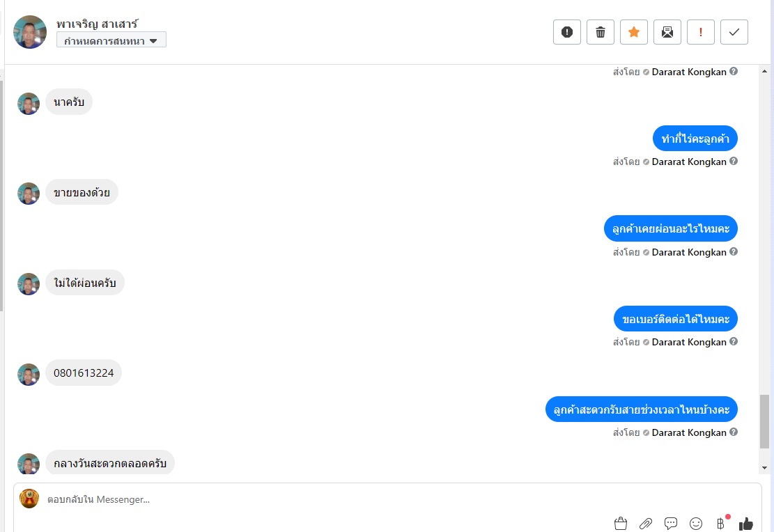Click the 0801613224 phone number message
774x532 pixels.
click(x=84, y=373)
